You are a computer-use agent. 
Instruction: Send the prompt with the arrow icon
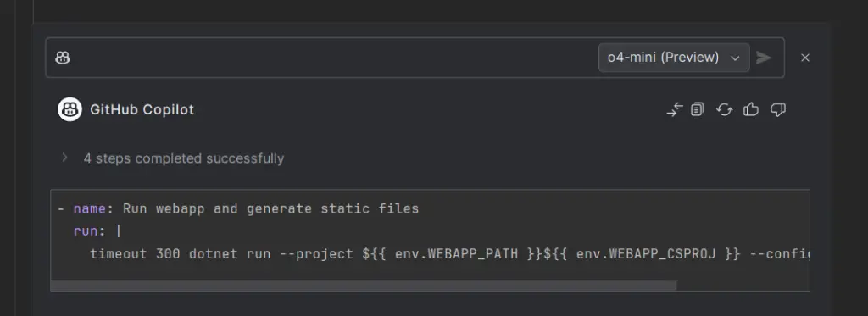click(x=764, y=58)
